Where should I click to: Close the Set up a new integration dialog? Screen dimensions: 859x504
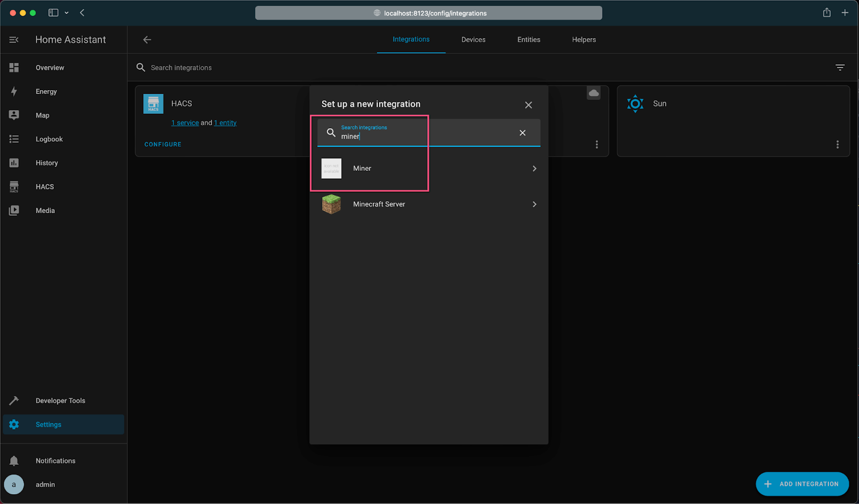pos(528,105)
